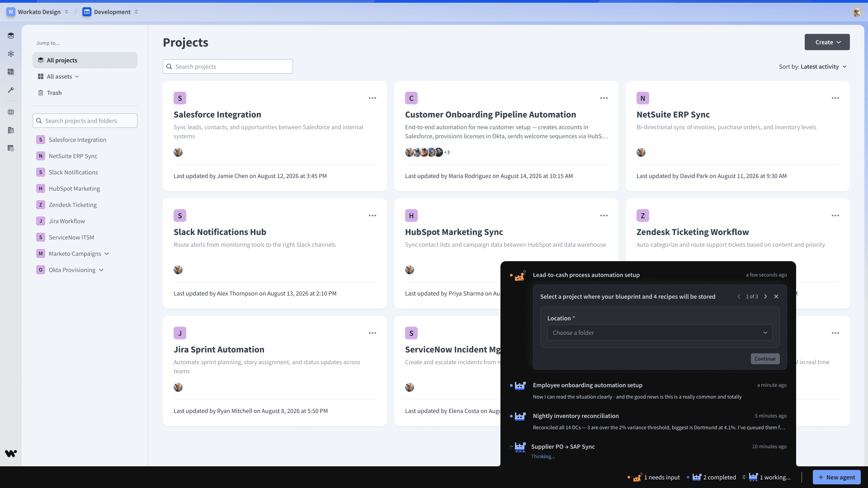Open the Projects icon in left rail
The width and height of the screenshot is (868, 488).
tap(11, 36)
